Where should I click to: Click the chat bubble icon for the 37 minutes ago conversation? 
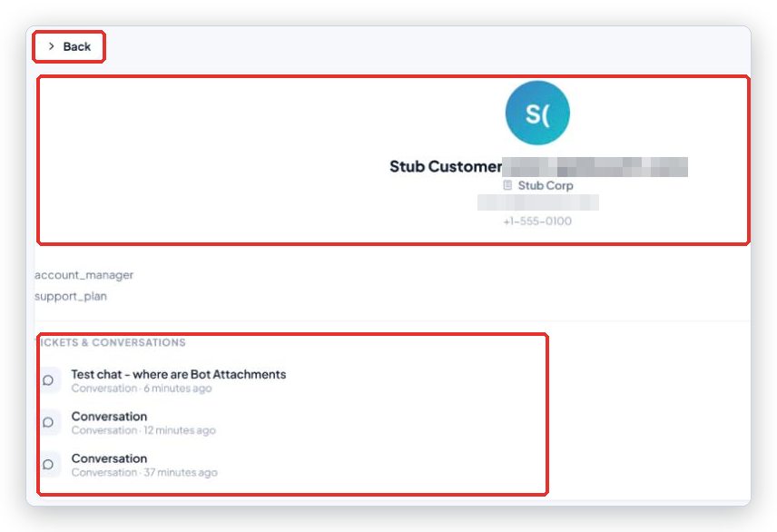(49, 465)
